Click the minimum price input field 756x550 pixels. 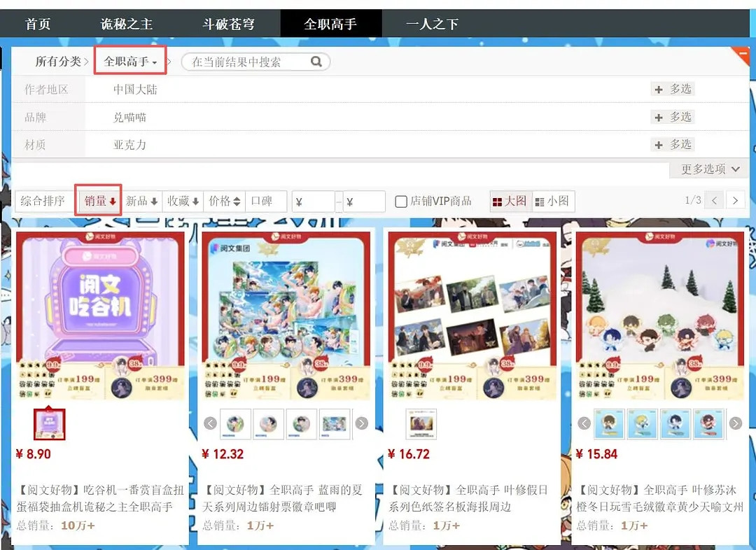[x=314, y=202]
